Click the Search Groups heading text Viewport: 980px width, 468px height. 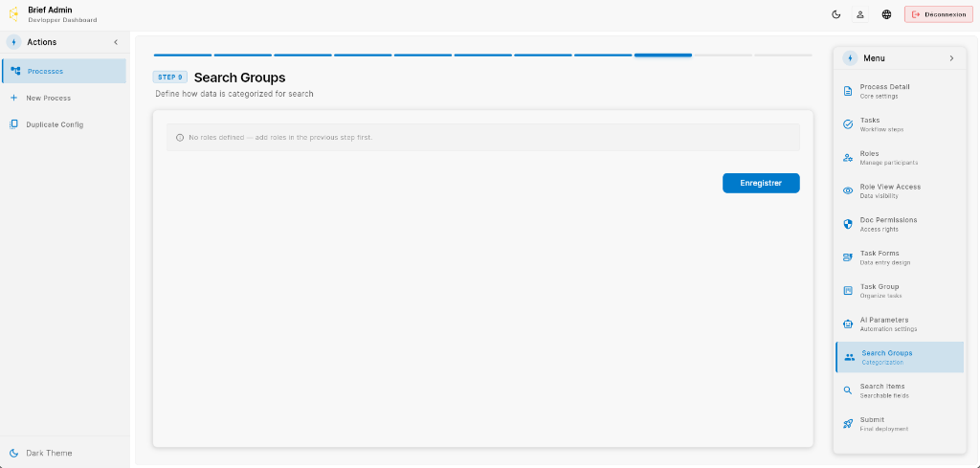point(239,78)
